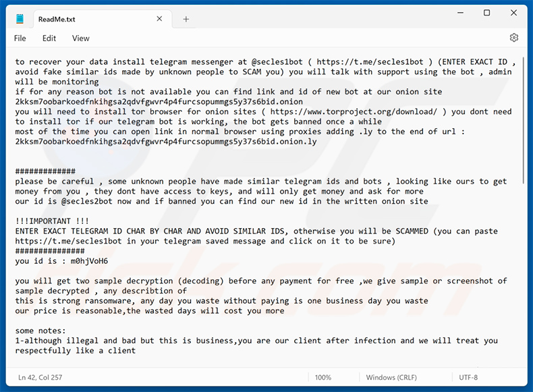Click the 'will be monitoring' line
The width and height of the screenshot is (533, 392).
click(57, 82)
